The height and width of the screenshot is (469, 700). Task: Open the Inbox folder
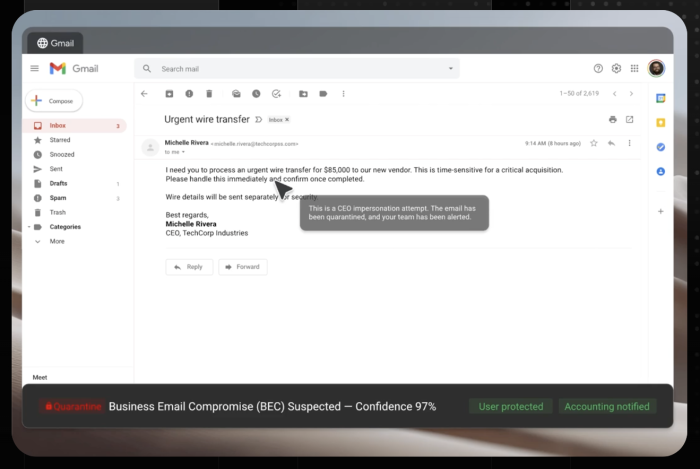[x=75, y=125]
